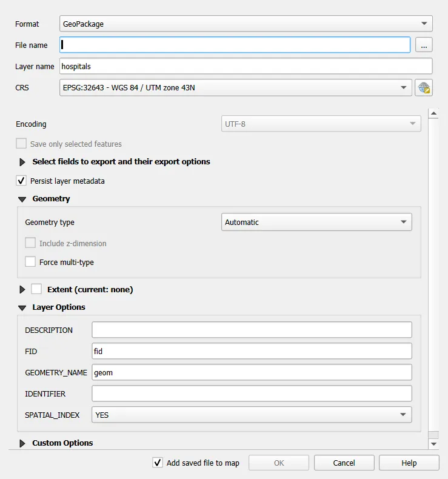
Task: Uncheck Persist layer metadata
Action: 21,181
